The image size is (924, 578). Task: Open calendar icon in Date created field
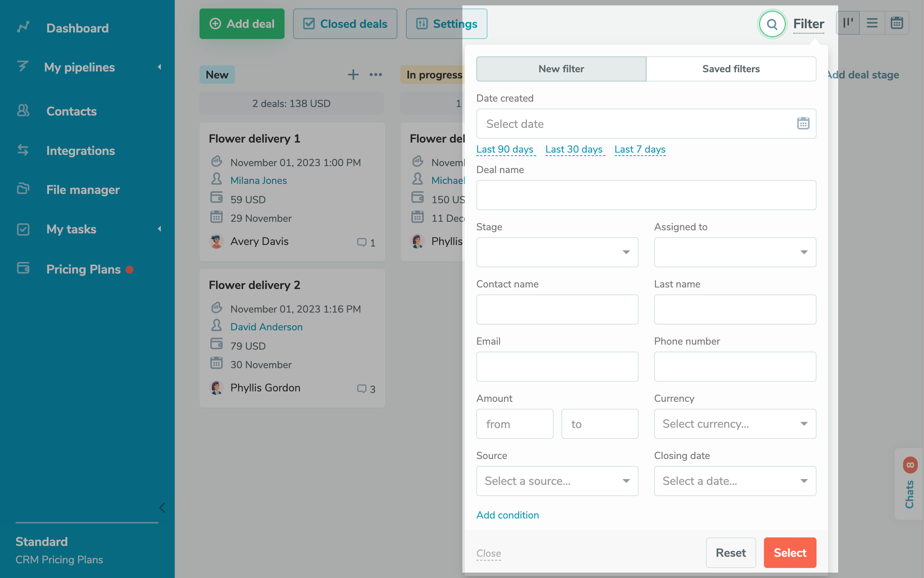(x=803, y=124)
